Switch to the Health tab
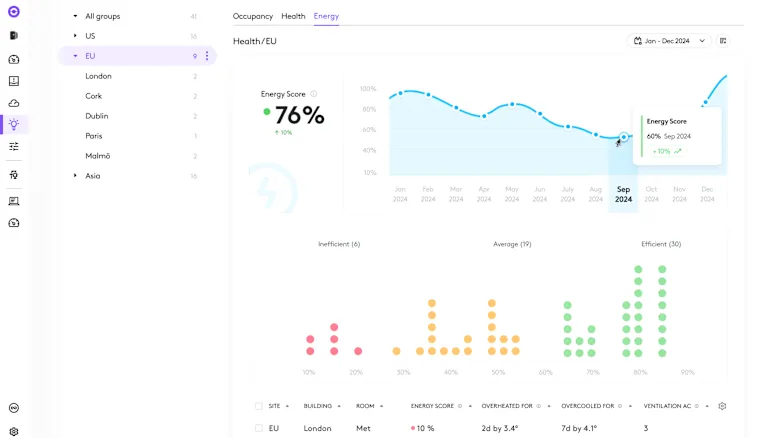Image resolution: width=778 pixels, height=438 pixels. click(293, 17)
